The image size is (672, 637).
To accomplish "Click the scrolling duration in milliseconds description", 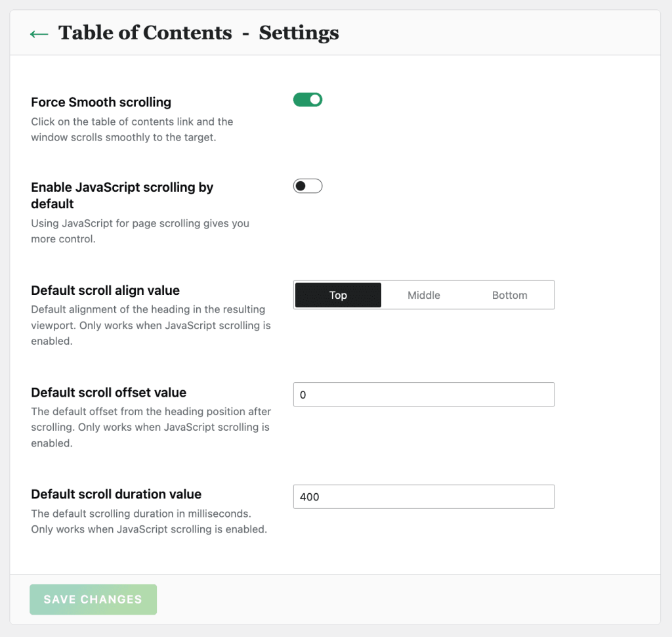I will [x=148, y=521].
